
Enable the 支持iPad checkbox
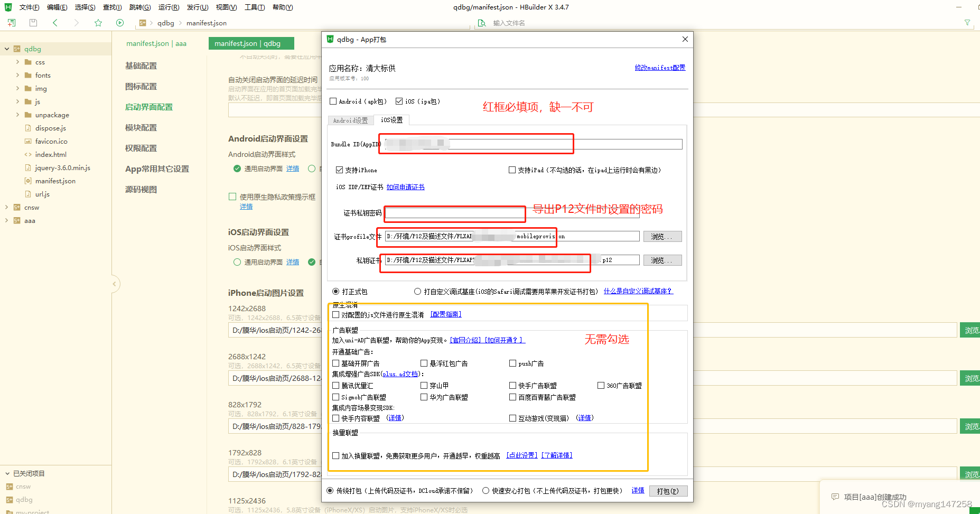(512, 170)
